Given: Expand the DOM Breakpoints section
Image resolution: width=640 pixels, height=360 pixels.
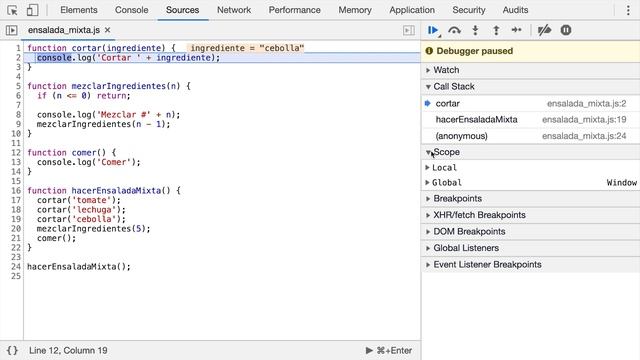Looking at the screenshot, I should [x=530, y=231].
